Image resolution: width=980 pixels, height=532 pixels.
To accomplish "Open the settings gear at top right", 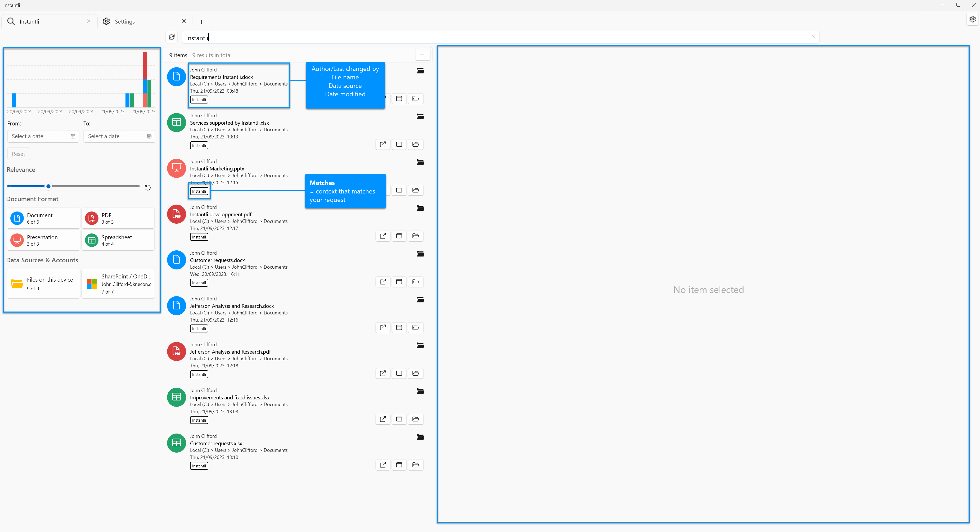I will 972,19.
